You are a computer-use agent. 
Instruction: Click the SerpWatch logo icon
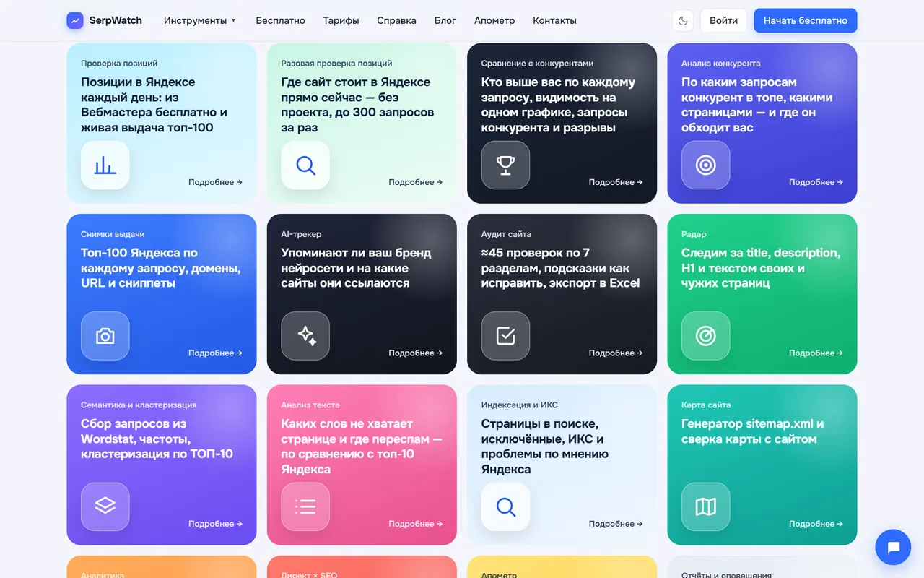pyautogui.click(x=75, y=21)
